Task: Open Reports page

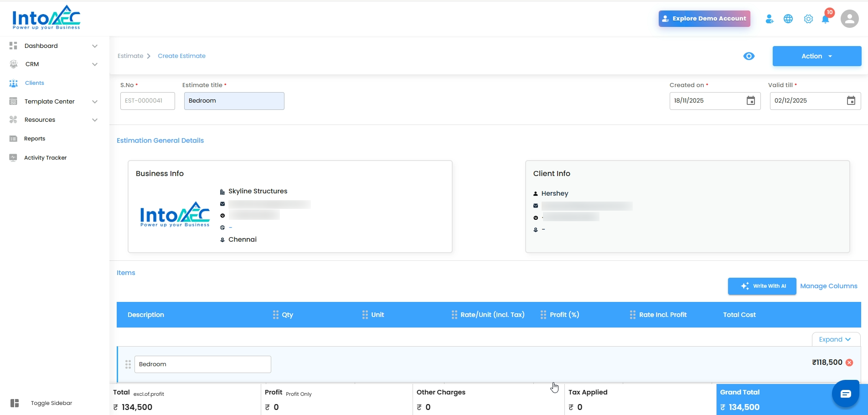Action: (35, 139)
